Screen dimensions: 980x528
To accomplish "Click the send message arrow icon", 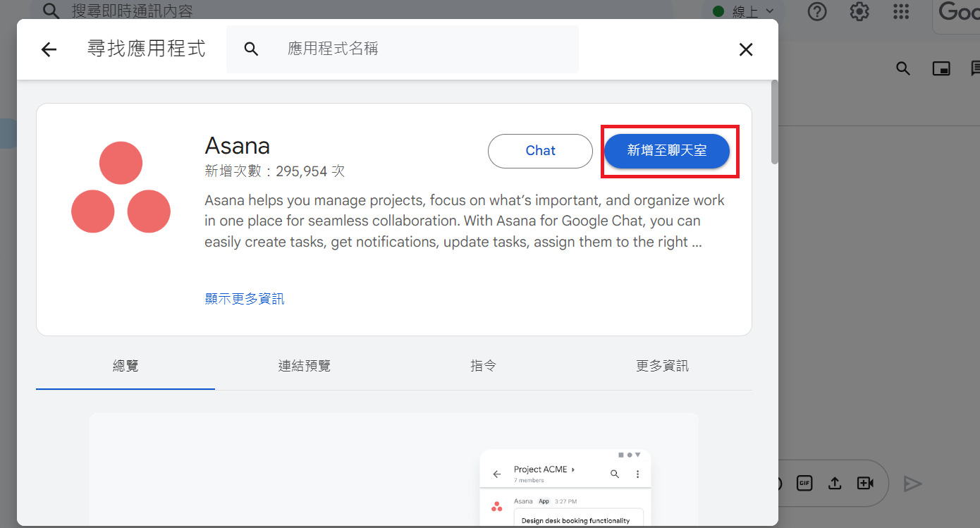I will click(913, 484).
